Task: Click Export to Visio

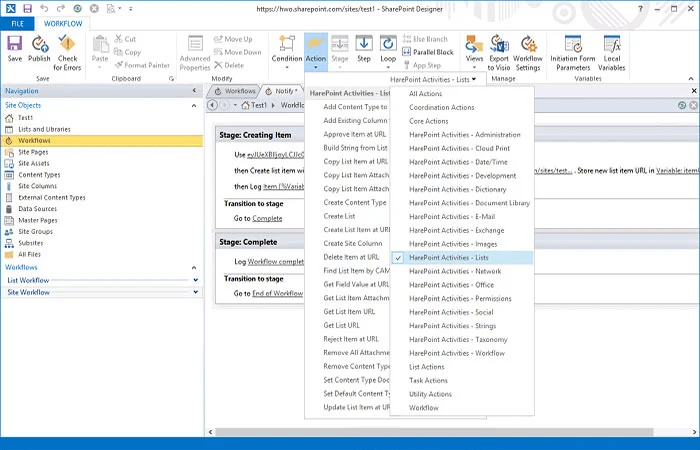Action: tap(499, 53)
